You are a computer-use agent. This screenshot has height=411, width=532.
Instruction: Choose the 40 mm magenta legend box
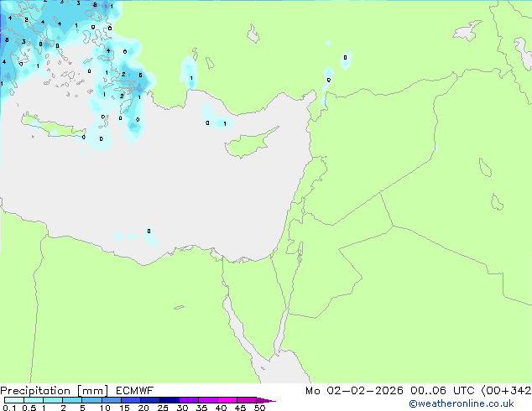(x=227, y=400)
